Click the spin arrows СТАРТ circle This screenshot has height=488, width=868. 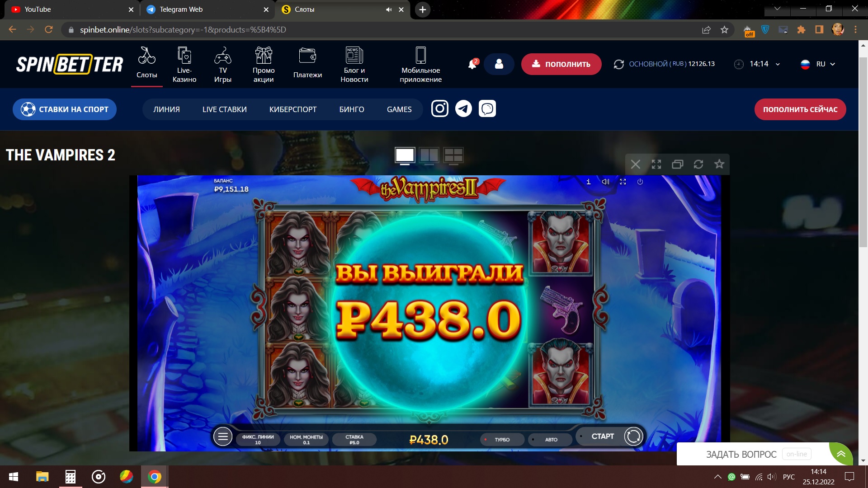click(633, 436)
